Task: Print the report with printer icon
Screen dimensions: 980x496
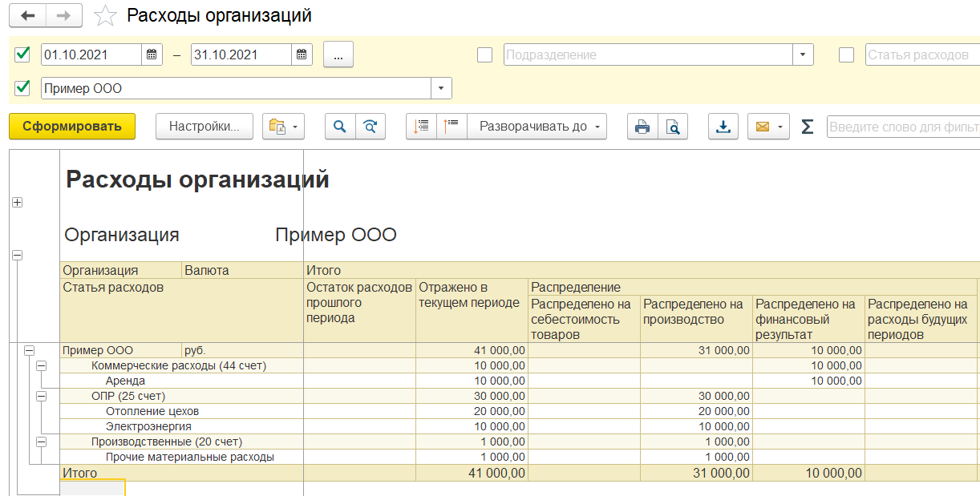Action: 642,126
